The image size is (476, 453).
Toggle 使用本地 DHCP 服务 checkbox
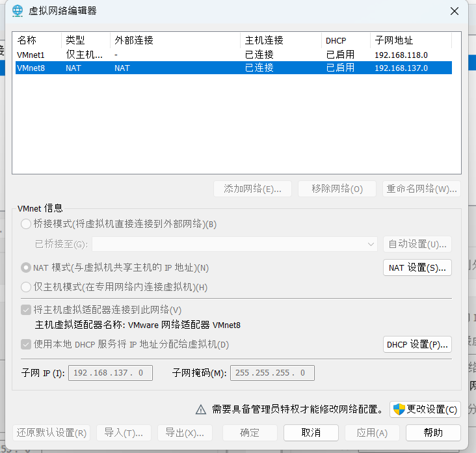tap(26, 344)
